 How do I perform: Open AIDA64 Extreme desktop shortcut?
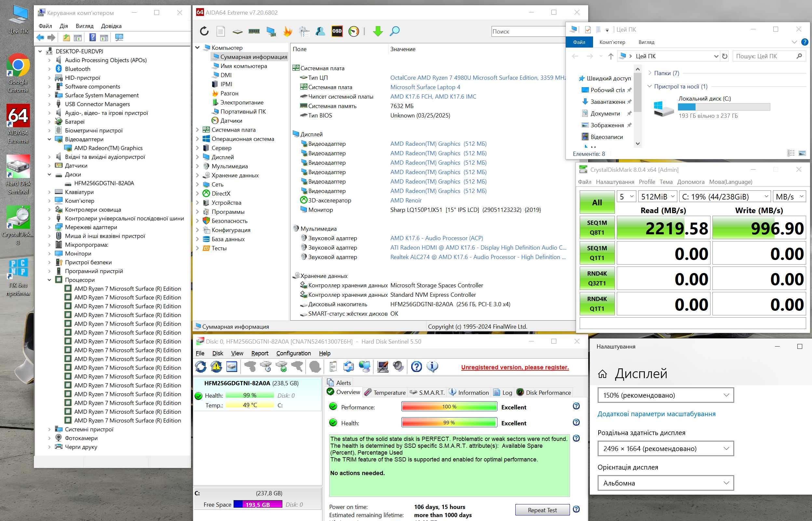18,124
